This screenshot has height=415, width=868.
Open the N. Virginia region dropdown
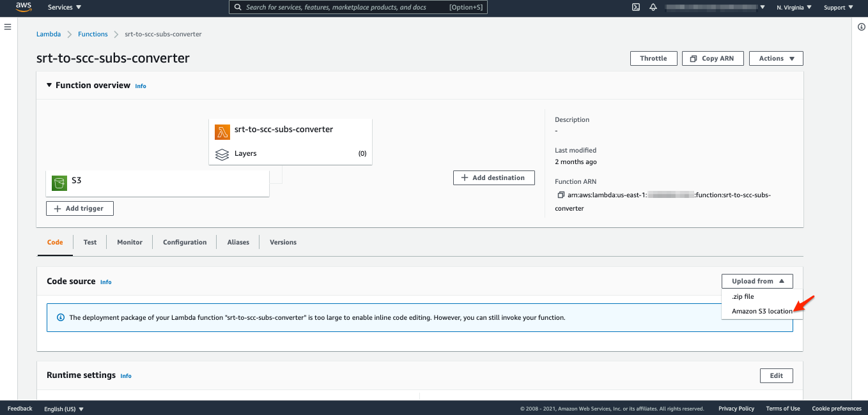(794, 8)
